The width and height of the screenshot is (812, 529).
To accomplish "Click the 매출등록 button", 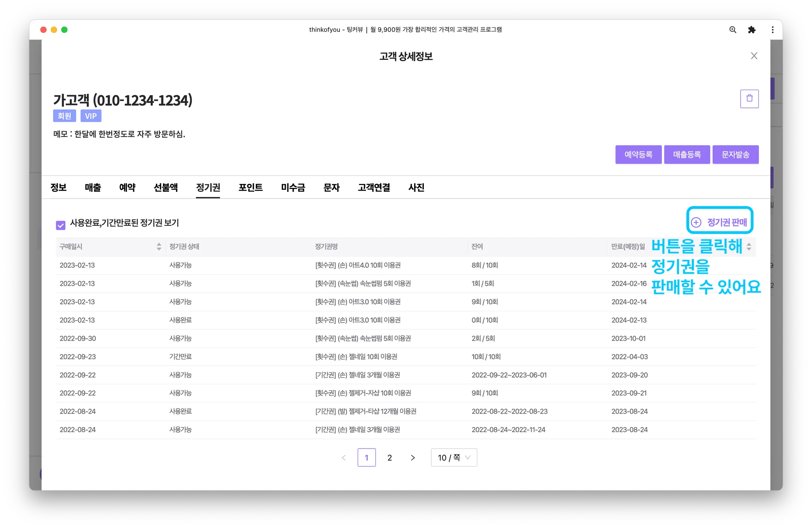I will click(687, 155).
